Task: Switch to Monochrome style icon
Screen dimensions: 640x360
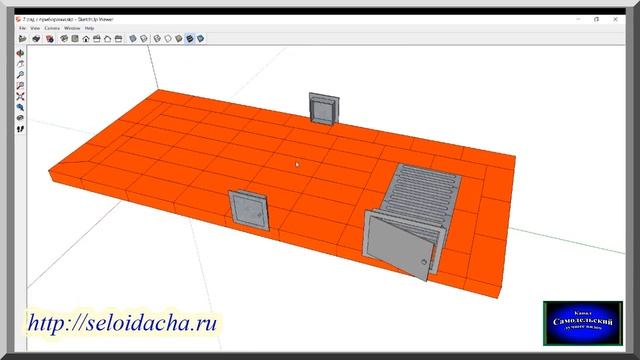Action: tap(200, 39)
